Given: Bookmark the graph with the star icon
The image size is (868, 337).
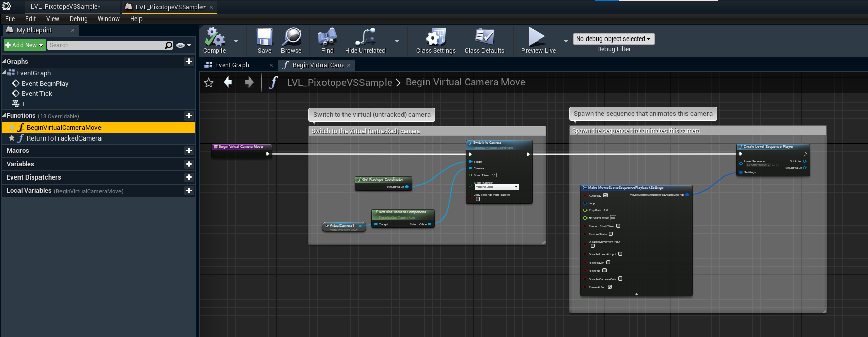Looking at the screenshot, I should click(x=209, y=83).
